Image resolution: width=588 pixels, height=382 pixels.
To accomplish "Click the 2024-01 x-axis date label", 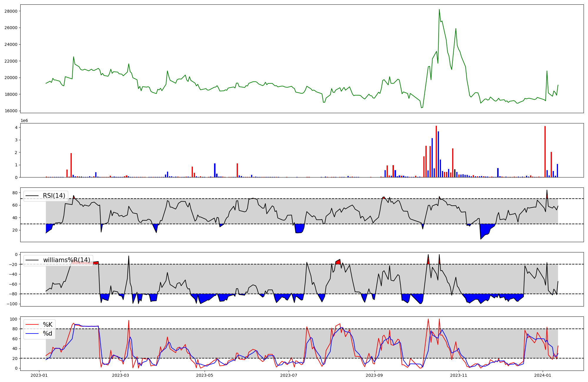I will pyautogui.click(x=542, y=375).
